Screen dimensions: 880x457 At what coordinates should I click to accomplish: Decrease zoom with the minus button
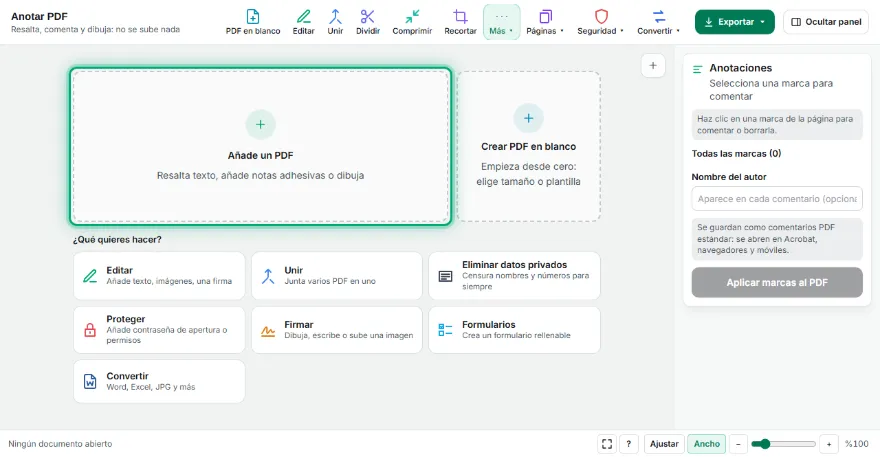pos(738,444)
